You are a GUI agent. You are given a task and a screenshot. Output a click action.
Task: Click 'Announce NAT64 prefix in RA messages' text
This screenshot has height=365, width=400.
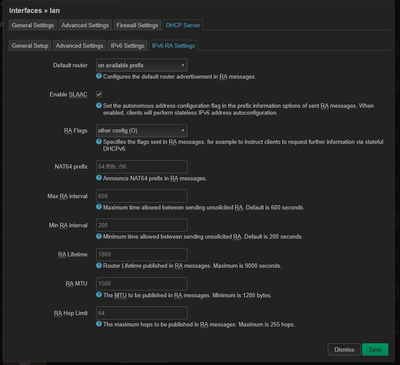click(155, 178)
